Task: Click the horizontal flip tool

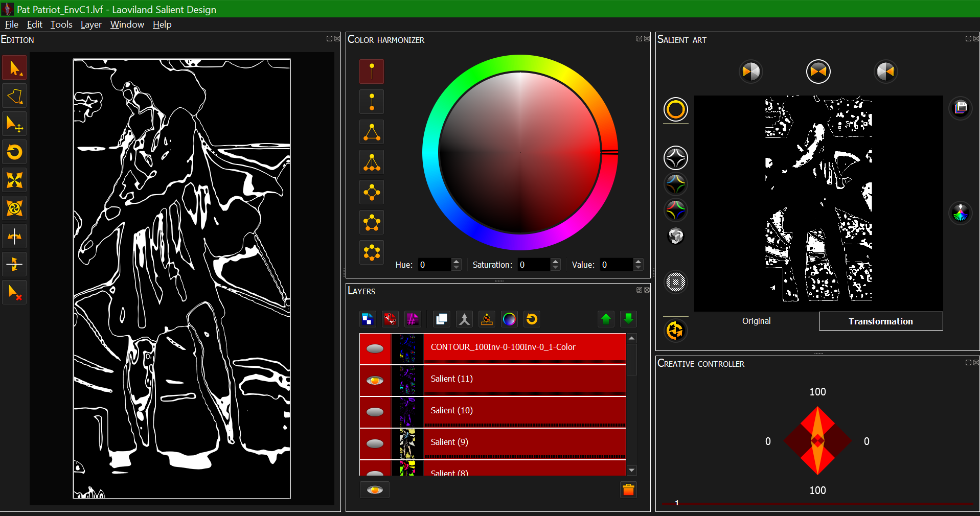Action: coord(14,237)
